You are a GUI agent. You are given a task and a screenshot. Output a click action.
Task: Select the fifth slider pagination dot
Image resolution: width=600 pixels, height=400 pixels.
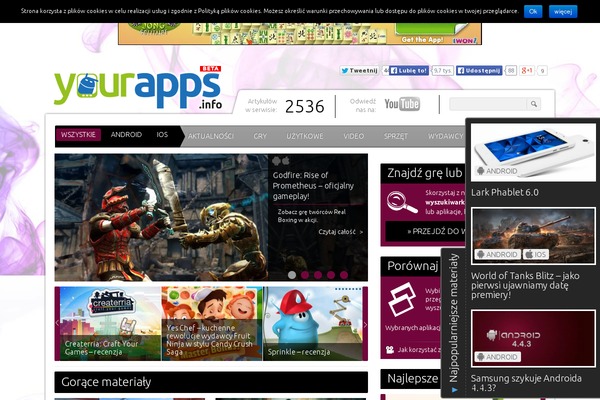click(x=344, y=275)
